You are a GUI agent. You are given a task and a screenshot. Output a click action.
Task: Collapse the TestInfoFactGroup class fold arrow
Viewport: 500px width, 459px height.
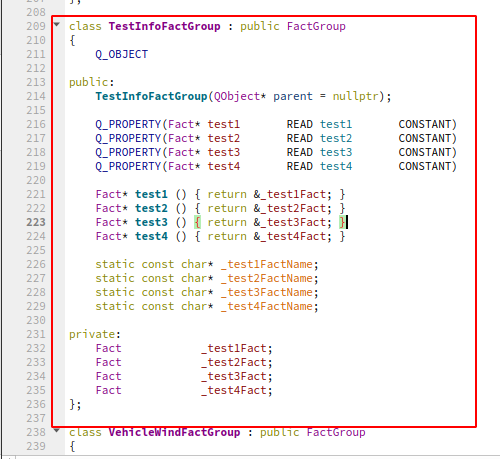tap(57, 24)
